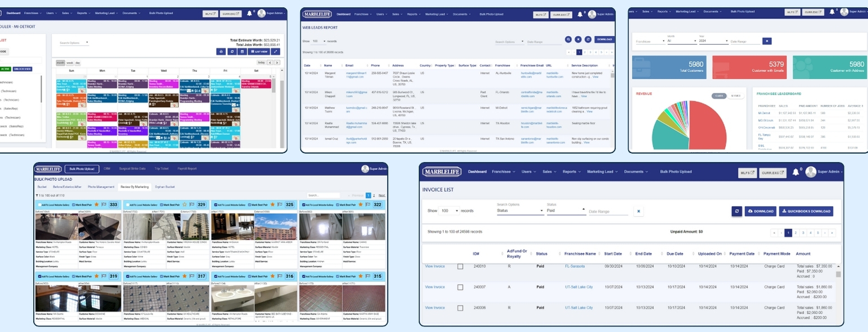Open the Status Paid dropdown in Invoice List
868x332 pixels.
coord(566,211)
